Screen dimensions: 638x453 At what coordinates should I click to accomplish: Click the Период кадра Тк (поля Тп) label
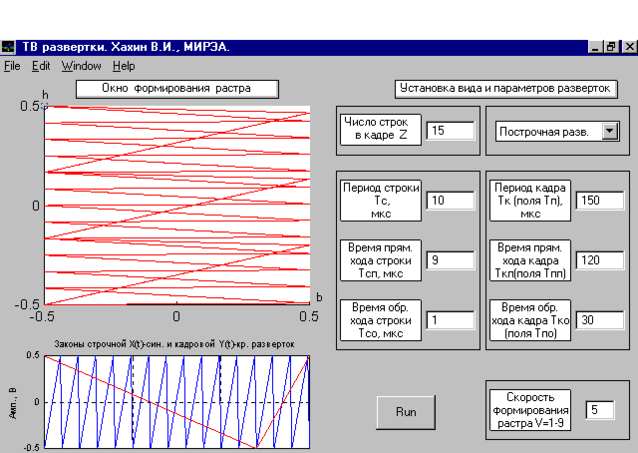pos(530,201)
